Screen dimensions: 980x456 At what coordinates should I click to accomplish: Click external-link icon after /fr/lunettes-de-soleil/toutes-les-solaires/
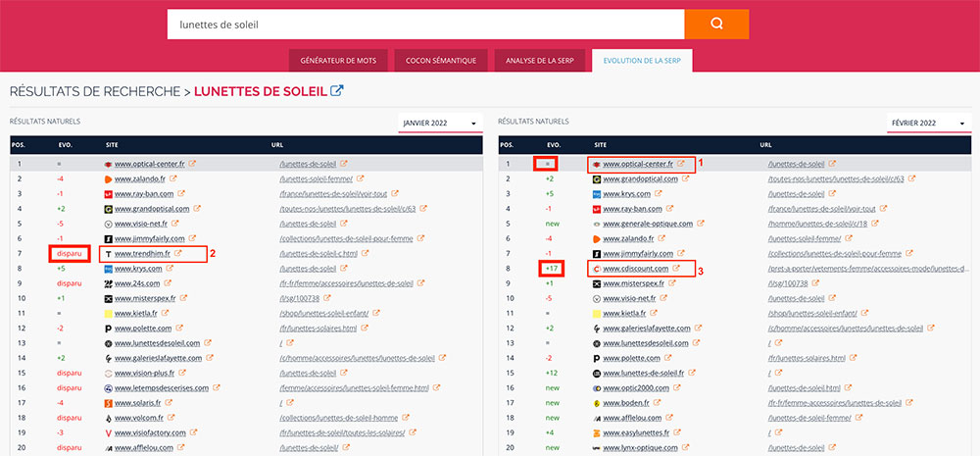(x=414, y=432)
